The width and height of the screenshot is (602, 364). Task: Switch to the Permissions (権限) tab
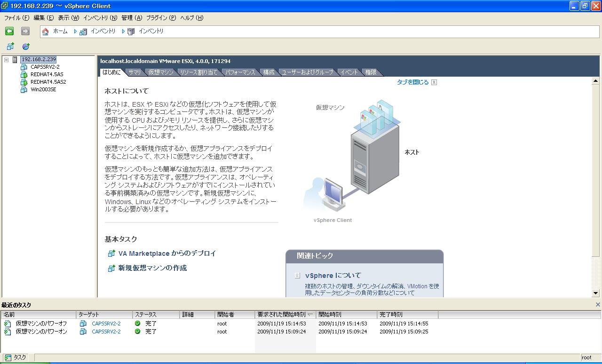371,72
